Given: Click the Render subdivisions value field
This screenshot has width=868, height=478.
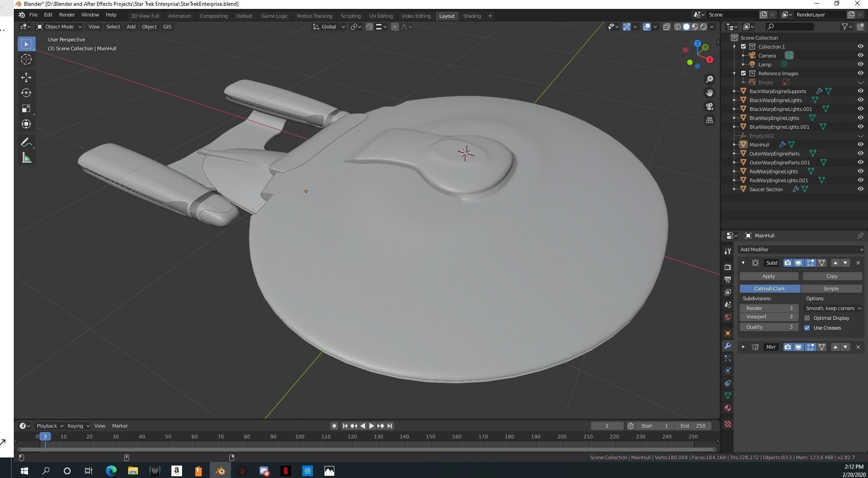Looking at the screenshot, I should coord(769,308).
